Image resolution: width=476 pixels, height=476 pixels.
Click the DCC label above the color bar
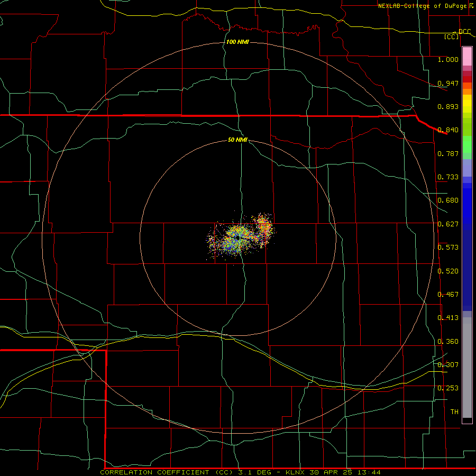point(464,31)
